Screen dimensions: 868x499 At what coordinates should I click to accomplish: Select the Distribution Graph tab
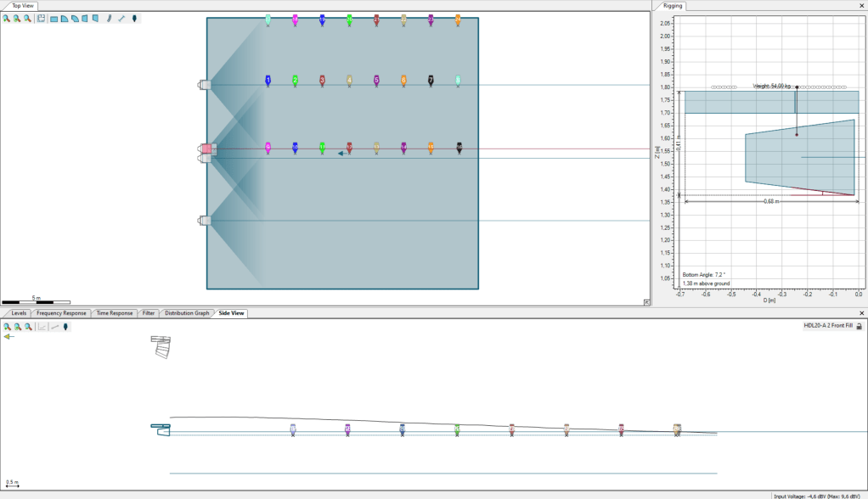click(x=186, y=313)
